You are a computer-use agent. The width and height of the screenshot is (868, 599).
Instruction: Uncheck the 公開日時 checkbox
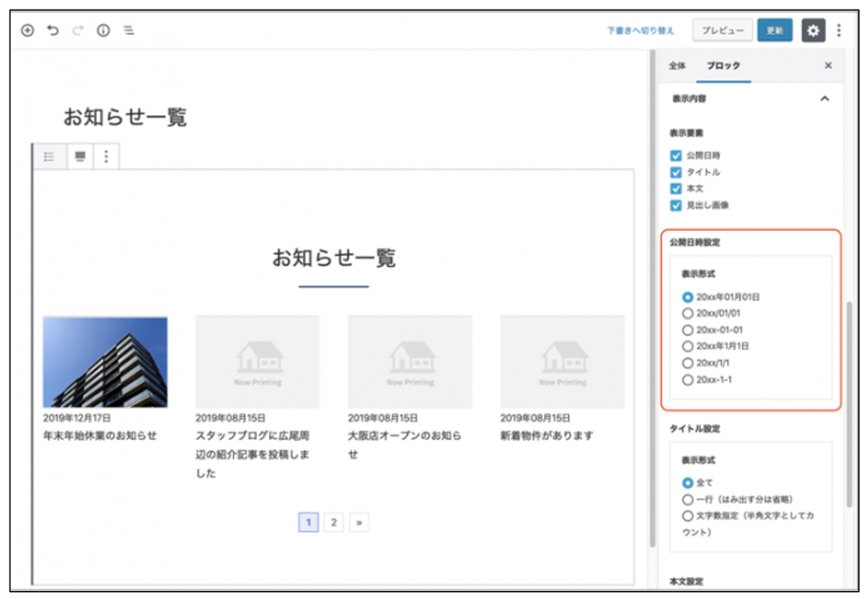(677, 155)
